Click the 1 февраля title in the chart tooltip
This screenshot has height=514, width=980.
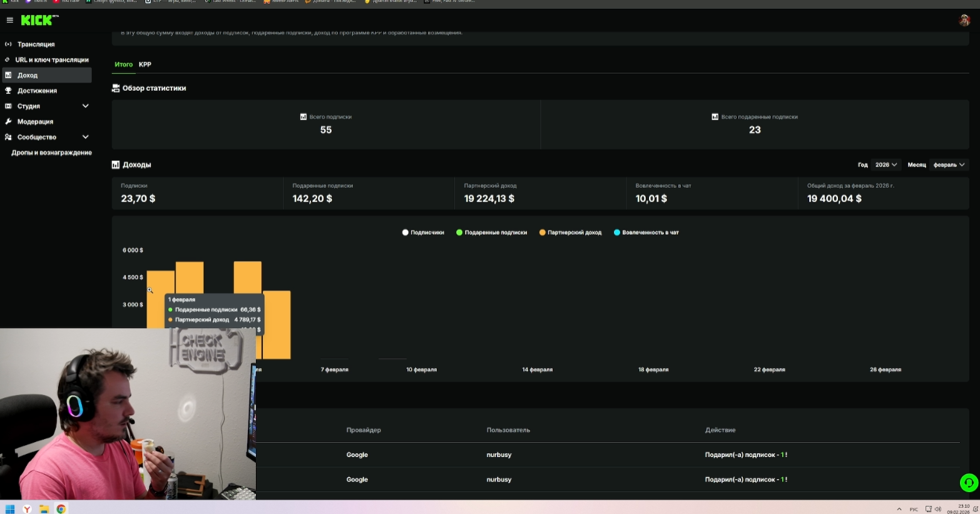[x=181, y=300]
